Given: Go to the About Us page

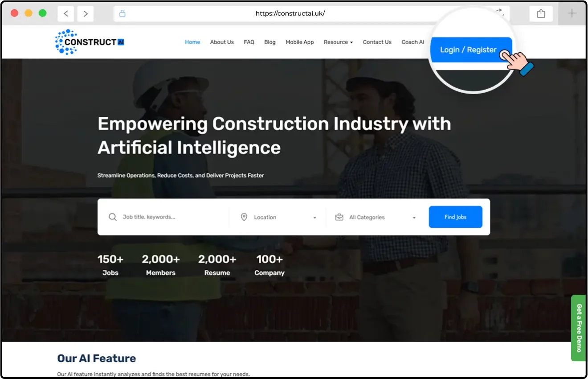Looking at the screenshot, I should click(222, 42).
